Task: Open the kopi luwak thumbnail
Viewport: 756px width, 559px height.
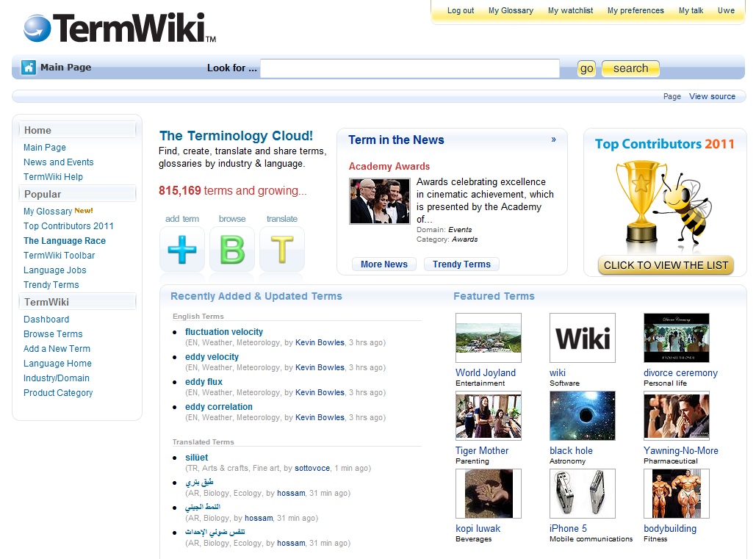Action: click(489, 494)
